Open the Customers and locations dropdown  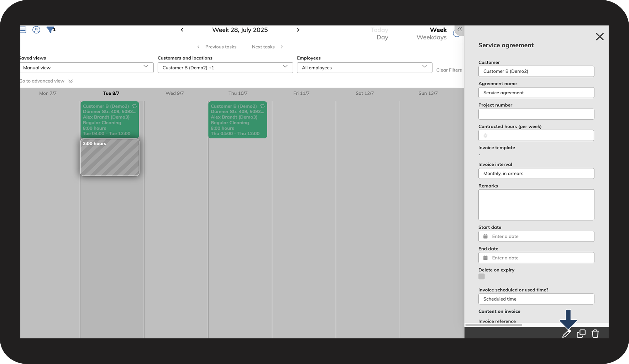click(x=225, y=68)
